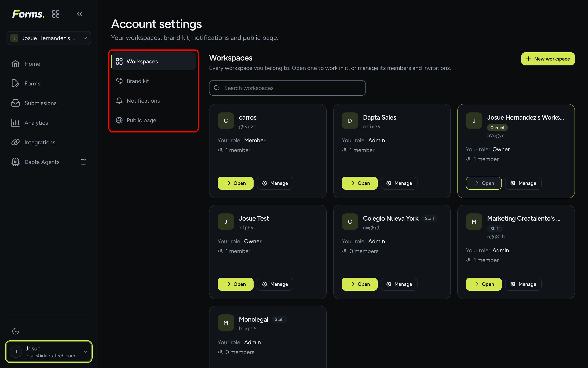Click the D avatar of Dapta Sales
This screenshot has width=588, height=368.
[350, 120]
